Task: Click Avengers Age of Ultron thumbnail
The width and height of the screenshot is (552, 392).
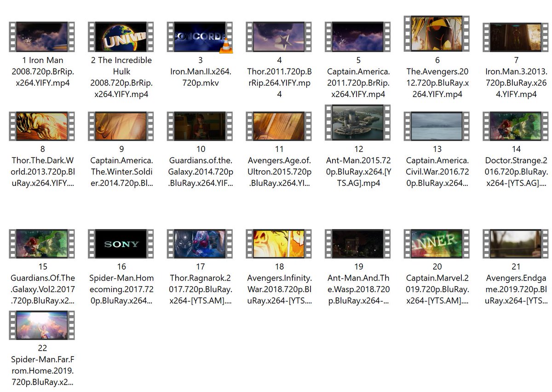Action: click(279, 126)
